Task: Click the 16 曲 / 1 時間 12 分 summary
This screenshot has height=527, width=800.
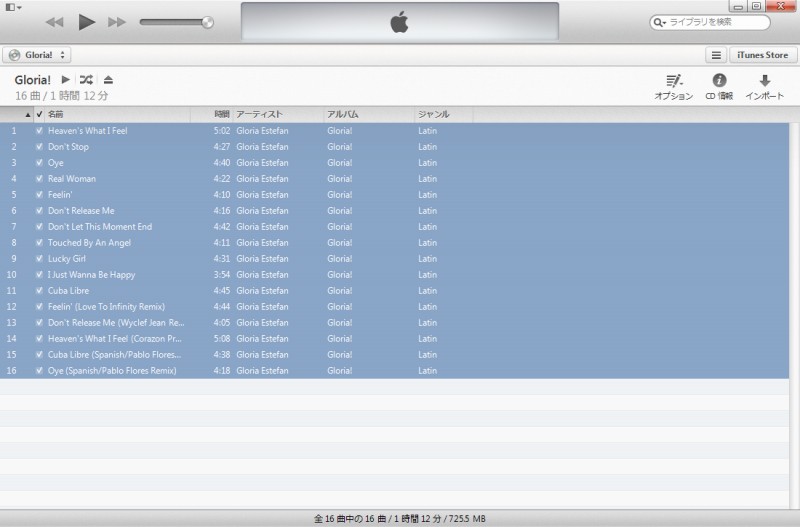Action: click(x=62, y=95)
